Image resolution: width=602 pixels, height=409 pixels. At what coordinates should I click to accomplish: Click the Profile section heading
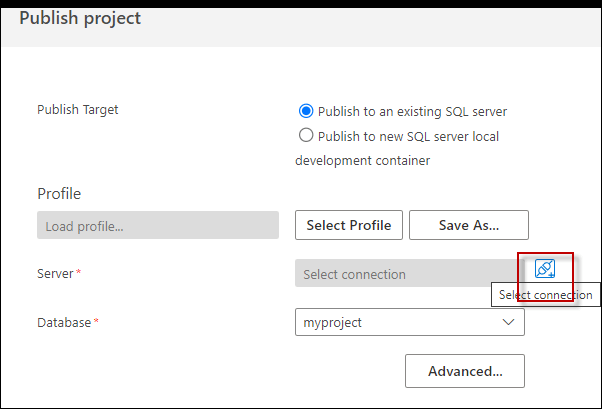[x=59, y=193]
